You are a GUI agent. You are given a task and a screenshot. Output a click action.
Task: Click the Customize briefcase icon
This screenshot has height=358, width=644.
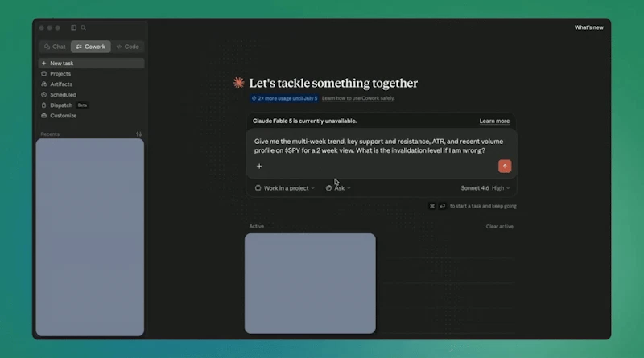44,116
